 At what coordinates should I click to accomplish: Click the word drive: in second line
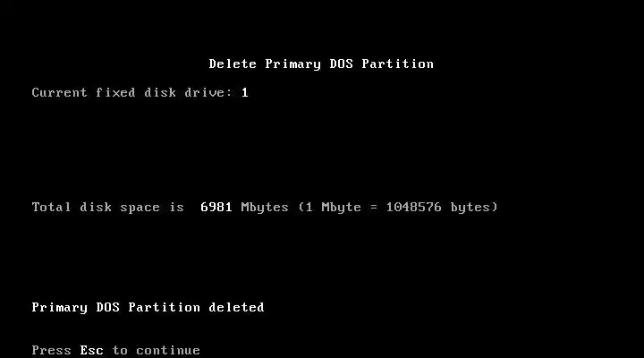[x=205, y=92]
